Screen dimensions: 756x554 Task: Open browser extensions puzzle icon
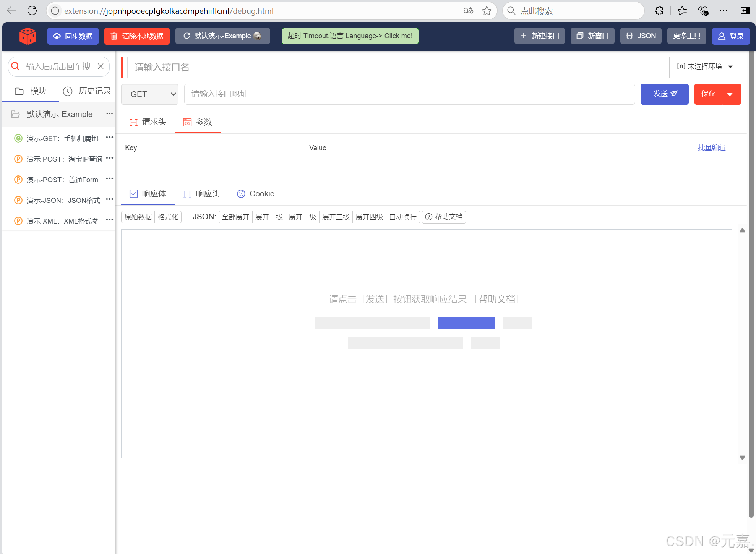(x=659, y=11)
